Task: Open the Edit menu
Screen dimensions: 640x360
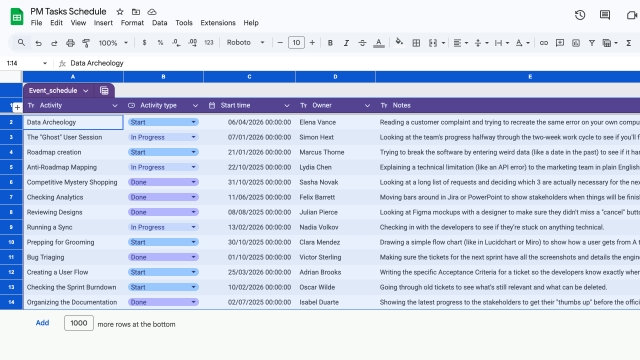Action: click(56, 23)
